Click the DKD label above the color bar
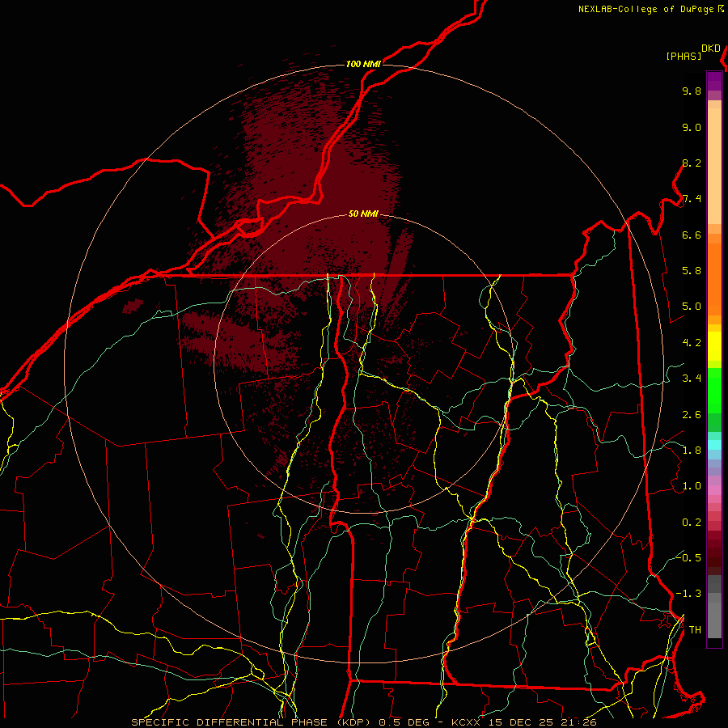This screenshot has height=728, width=728. click(x=711, y=49)
